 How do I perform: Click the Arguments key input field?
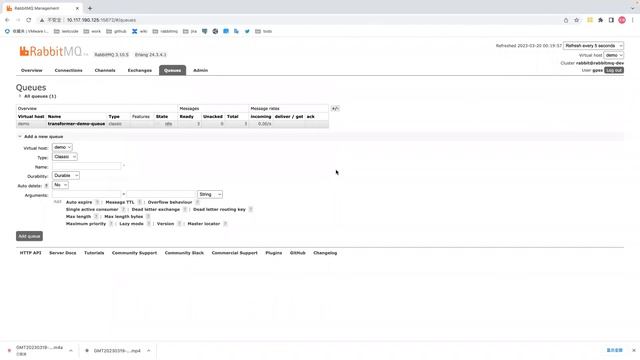(87, 195)
